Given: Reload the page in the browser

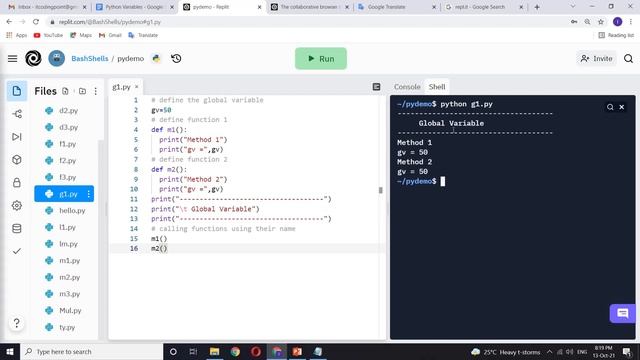Looking at the screenshot, I should [36, 22].
